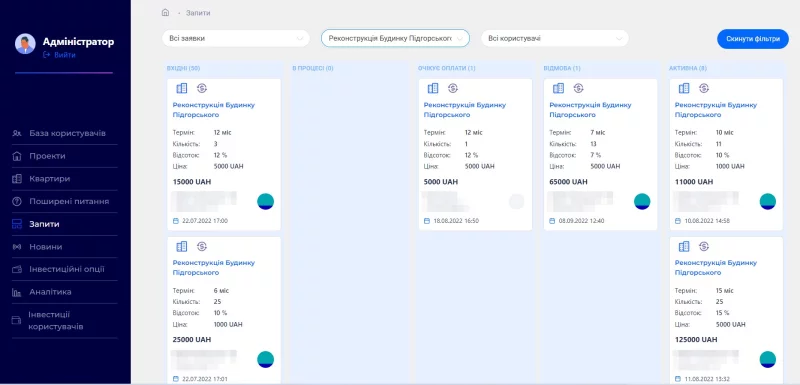Click the 11000 UAH total amount
The width and height of the screenshot is (800, 385).
tap(693, 182)
